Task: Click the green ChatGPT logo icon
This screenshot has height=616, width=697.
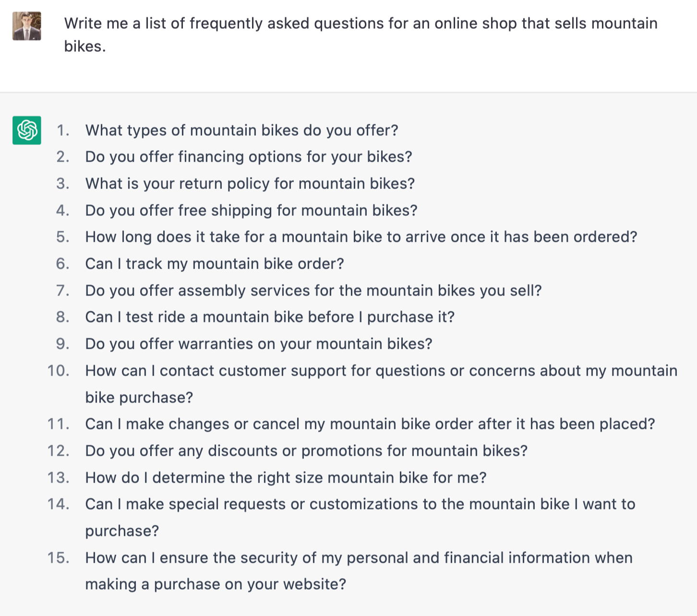Action: (26, 130)
